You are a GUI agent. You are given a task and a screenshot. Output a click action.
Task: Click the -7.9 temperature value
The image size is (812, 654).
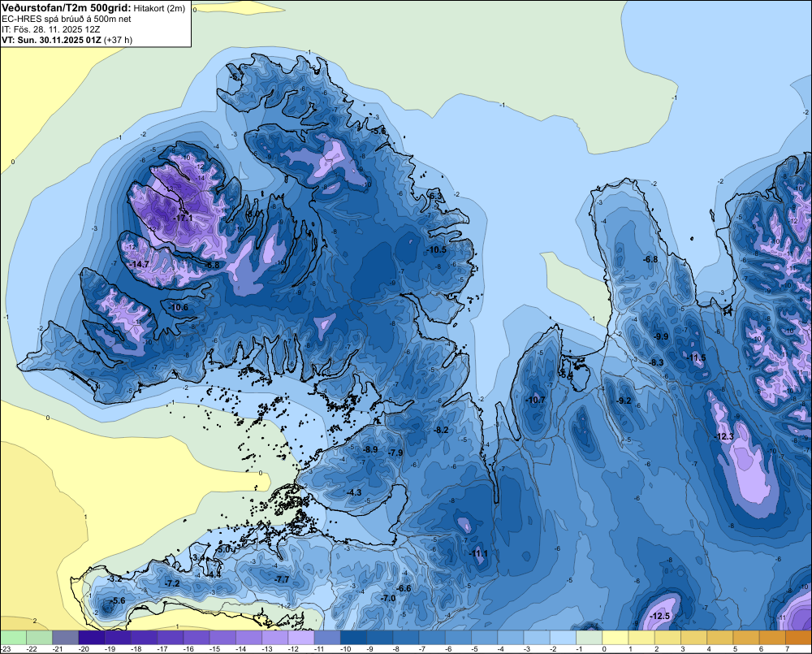click(x=395, y=453)
